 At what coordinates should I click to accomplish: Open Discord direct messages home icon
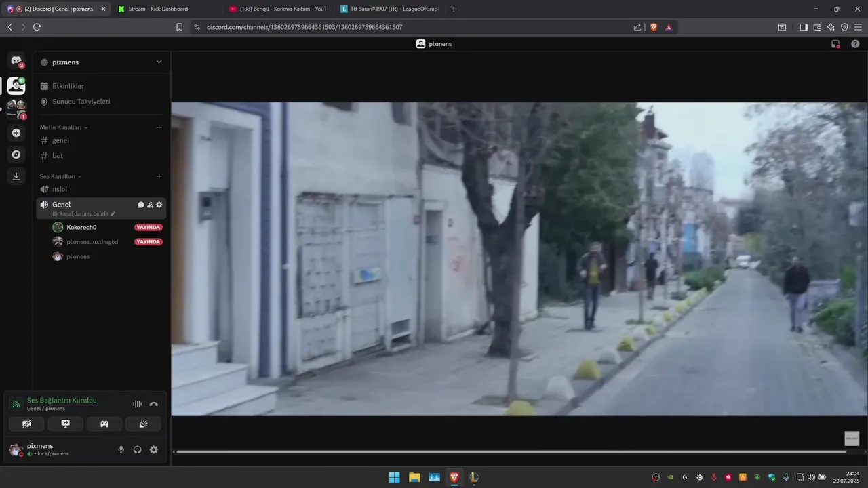(x=16, y=61)
